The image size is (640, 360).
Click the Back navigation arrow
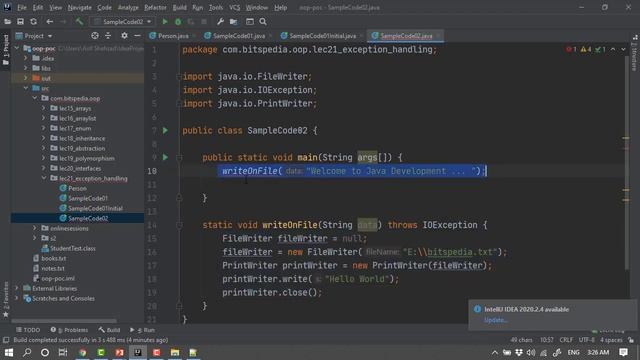[x=49, y=22]
